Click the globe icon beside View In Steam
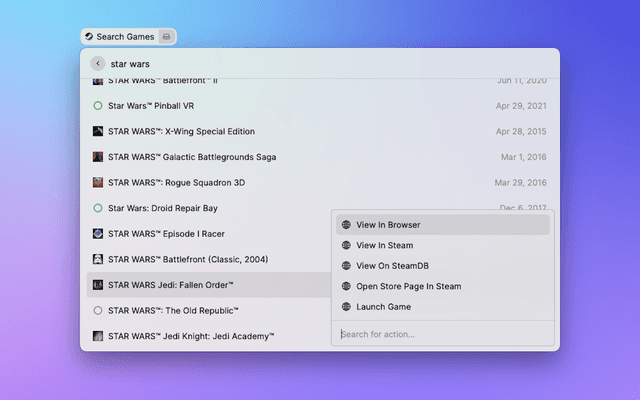 (x=346, y=245)
